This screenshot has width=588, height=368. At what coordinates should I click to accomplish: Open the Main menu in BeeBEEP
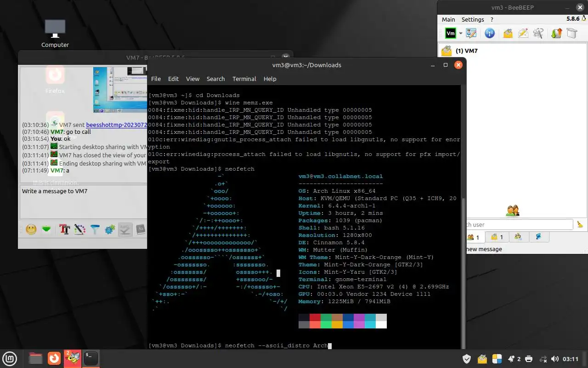tap(448, 19)
